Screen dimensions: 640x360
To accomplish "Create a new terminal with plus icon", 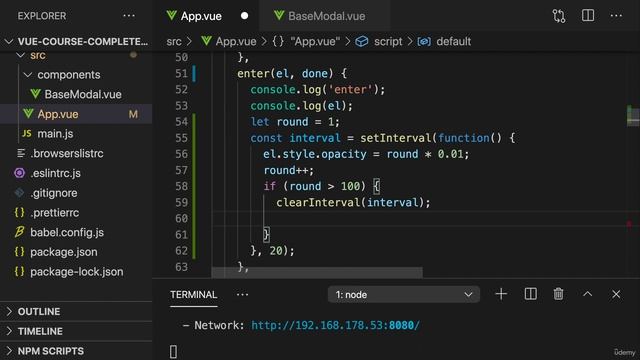I will pos(501,294).
